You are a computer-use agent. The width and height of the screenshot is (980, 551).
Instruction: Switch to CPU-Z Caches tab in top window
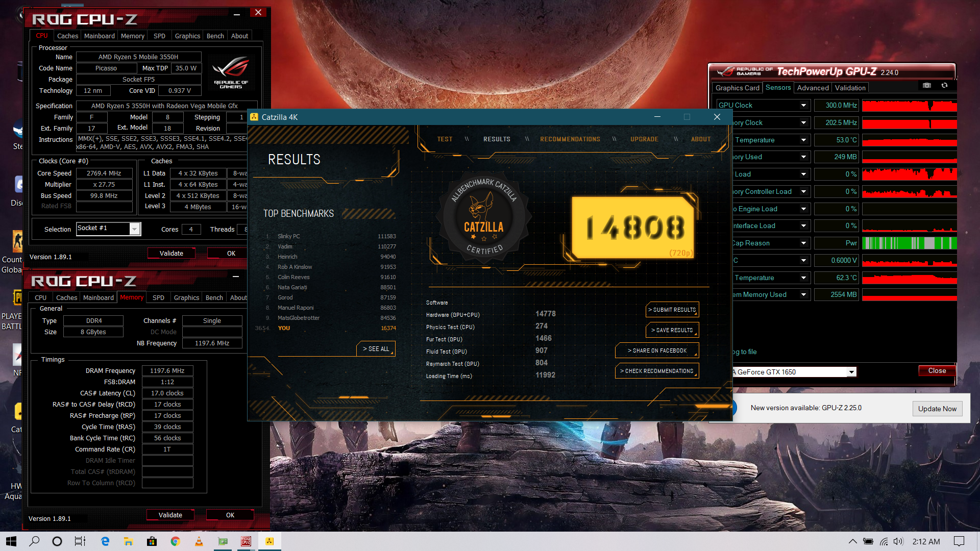point(67,36)
